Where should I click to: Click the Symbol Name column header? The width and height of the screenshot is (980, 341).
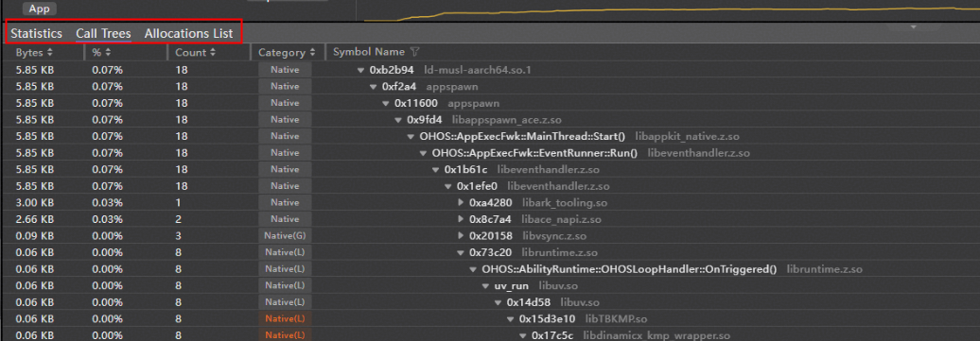click(369, 52)
